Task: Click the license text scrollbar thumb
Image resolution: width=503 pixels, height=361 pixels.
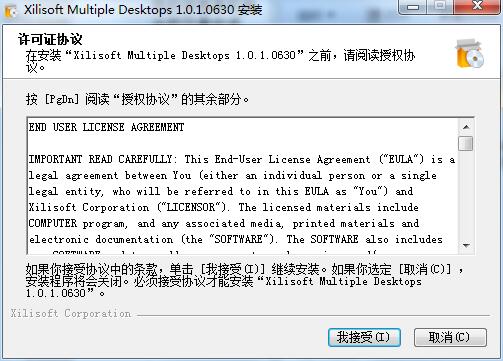Action: [x=466, y=143]
